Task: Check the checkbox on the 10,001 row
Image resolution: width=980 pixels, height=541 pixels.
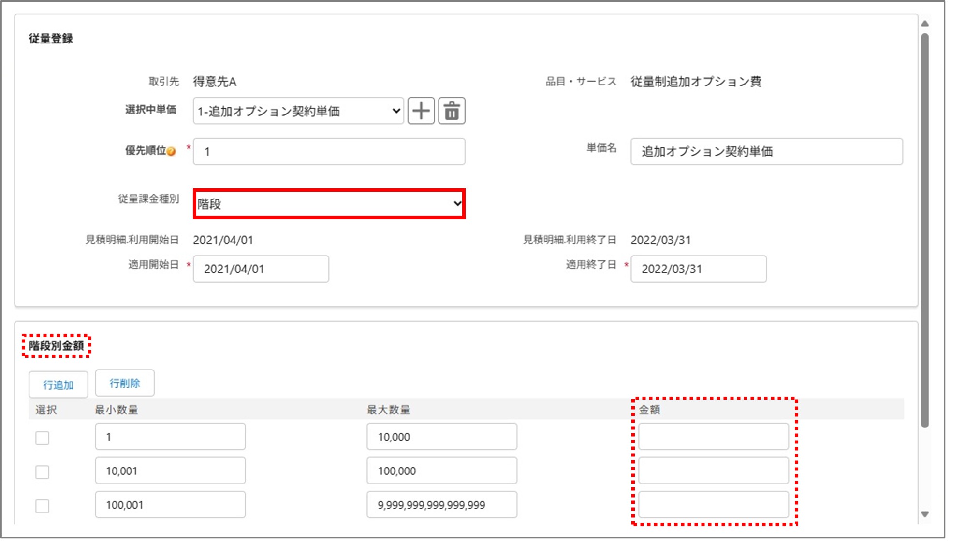Action: point(42,472)
